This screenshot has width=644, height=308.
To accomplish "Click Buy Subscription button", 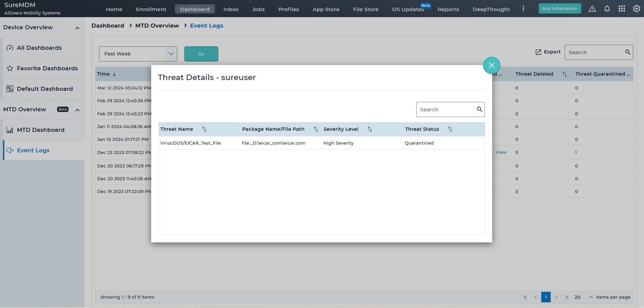I will (x=560, y=8).
